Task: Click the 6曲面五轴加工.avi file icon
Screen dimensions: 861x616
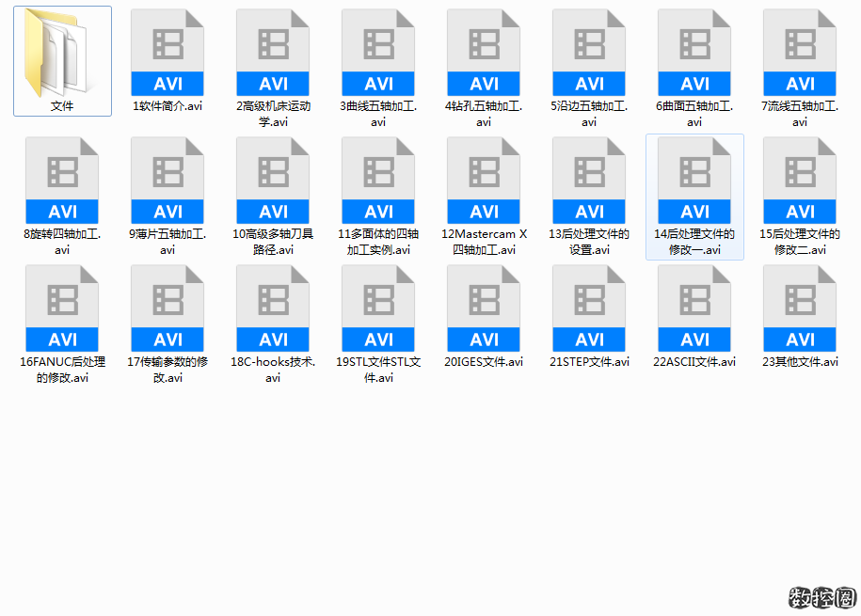Action: coord(694,53)
